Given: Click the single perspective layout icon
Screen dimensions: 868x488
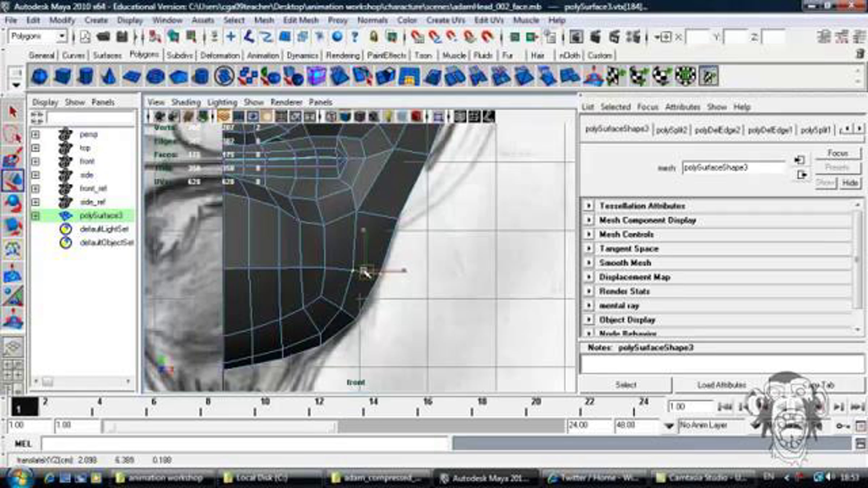Looking at the screenshot, I should click(13, 347).
